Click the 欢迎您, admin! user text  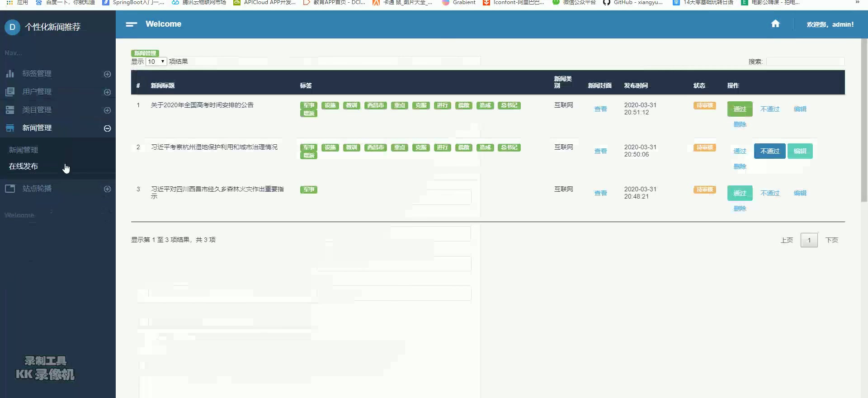(x=830, y=24)
